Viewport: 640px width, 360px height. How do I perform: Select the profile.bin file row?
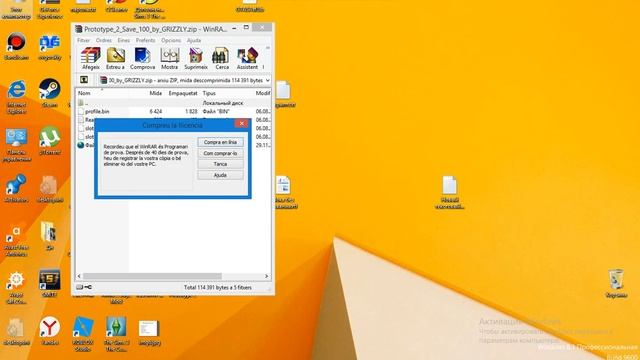tap(173, 111)
